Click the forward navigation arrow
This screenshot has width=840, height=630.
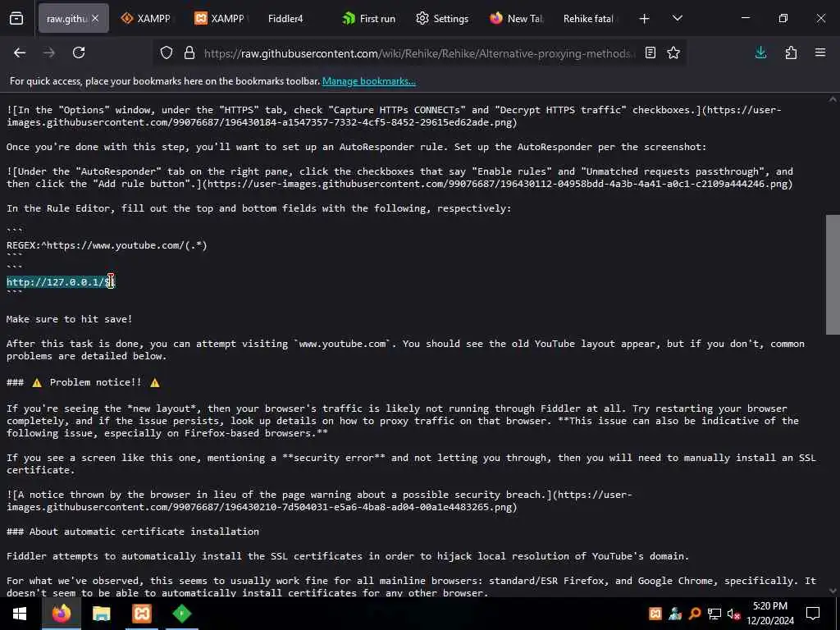(x=49, y=52)
